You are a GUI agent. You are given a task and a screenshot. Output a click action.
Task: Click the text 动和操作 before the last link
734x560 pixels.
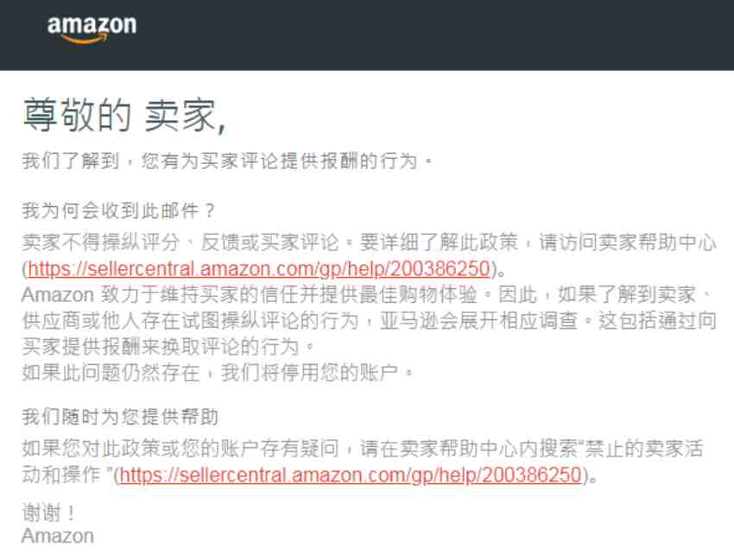[61, 475]
